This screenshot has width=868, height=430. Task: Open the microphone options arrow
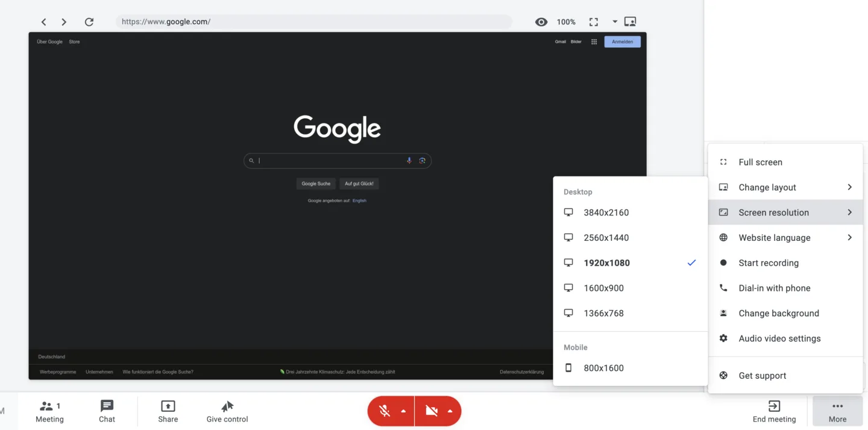(403, 411)
